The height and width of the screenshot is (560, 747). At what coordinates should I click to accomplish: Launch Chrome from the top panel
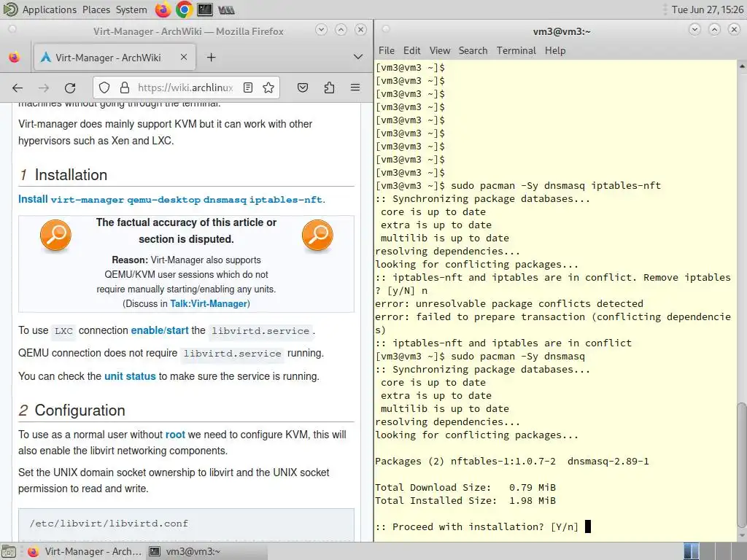[x=184, y=9]
